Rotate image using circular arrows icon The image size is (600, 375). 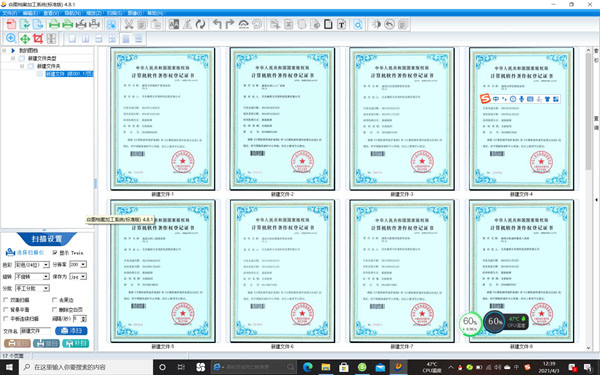(200, 24)
